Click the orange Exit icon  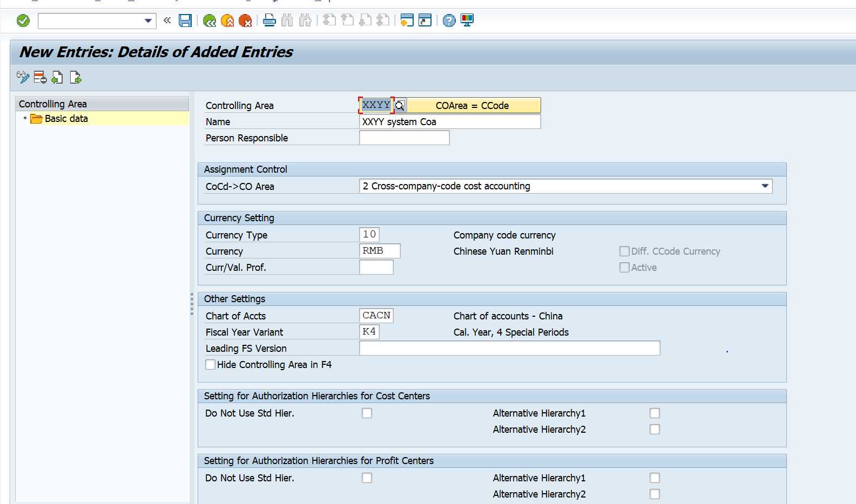coord(227,21)
